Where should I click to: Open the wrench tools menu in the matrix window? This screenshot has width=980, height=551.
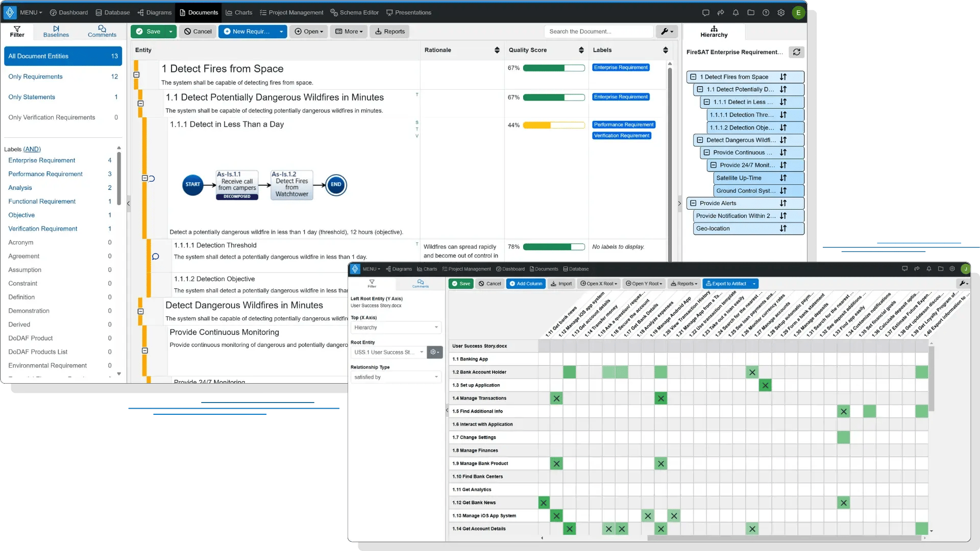[963, 284]
